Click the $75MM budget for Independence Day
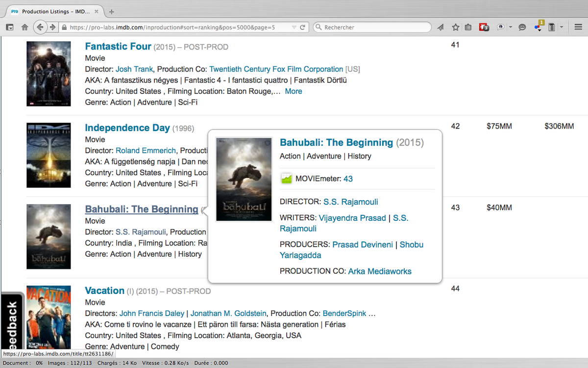This screenshot has height=368, width=588. (499, 127)
